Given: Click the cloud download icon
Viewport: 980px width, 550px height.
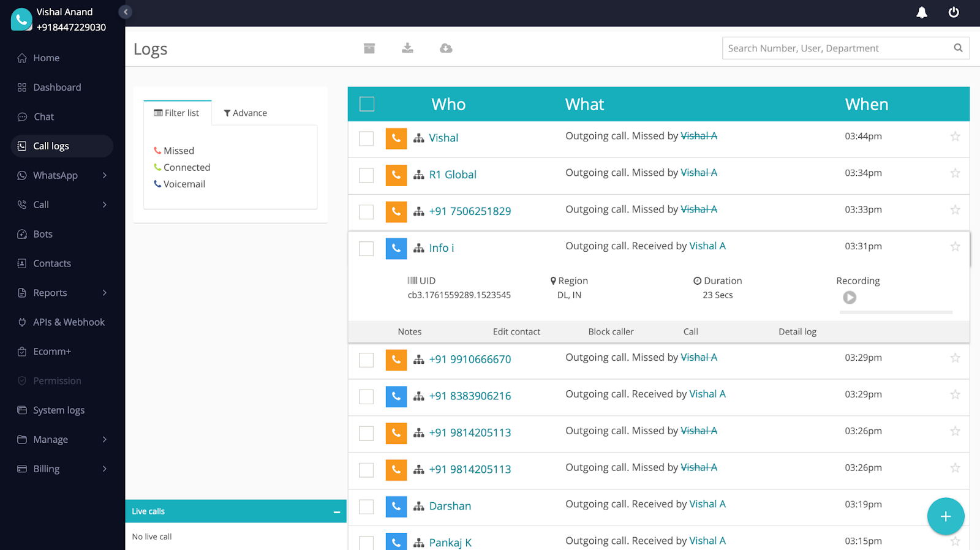Looking at the screenshot, I should (446, 48).
